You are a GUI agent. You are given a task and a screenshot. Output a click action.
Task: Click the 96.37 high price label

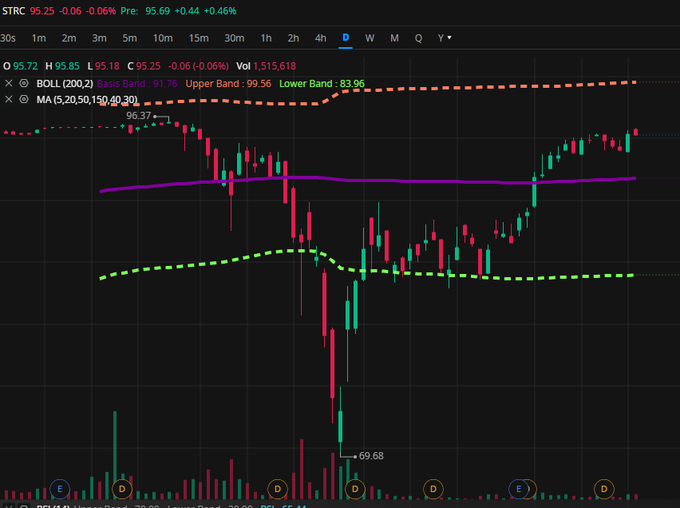click(138, 116)
